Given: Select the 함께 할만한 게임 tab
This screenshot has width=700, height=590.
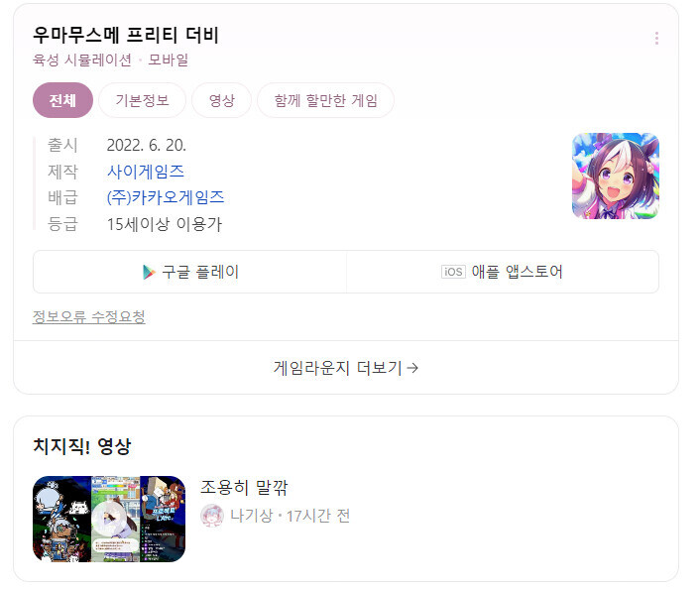Looking at the screenshot, I should (326, 100).
